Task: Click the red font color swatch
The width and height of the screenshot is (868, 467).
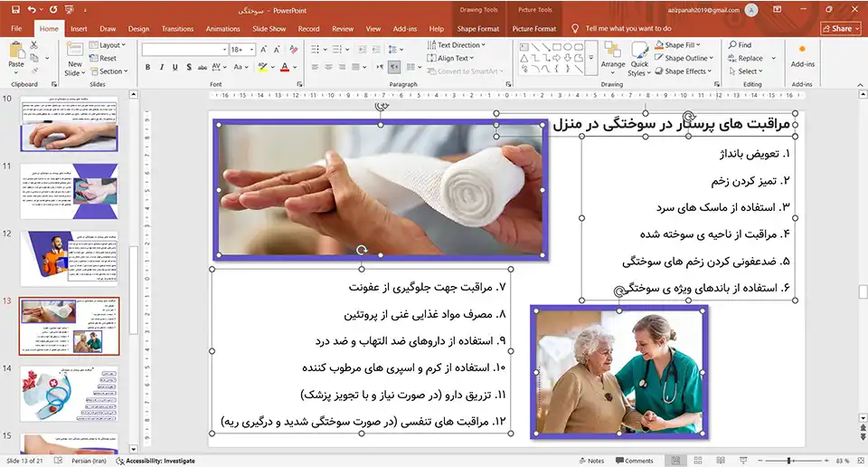Action: pyautogui.click(x=285, y=67)
